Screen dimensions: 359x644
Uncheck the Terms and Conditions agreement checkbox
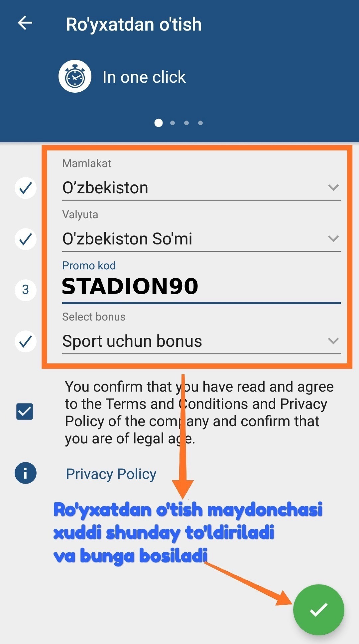tap(25, 412)
